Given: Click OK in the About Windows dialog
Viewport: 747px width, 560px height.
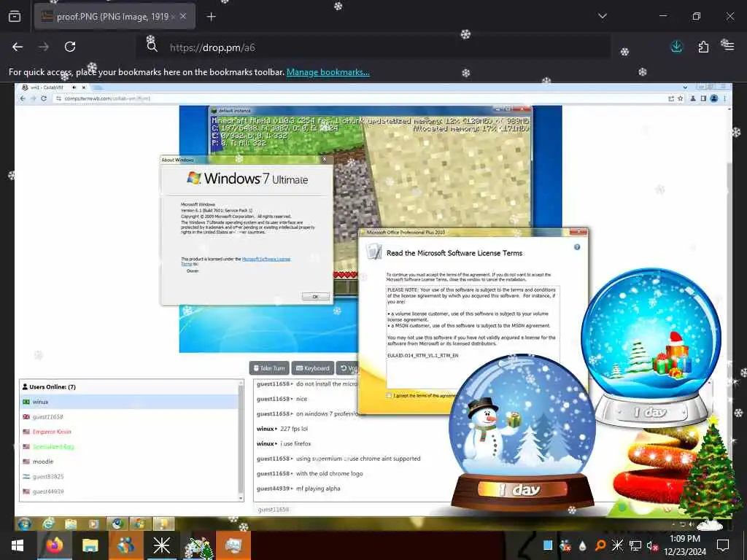Looking at the screenshot, I should point(315,296).
